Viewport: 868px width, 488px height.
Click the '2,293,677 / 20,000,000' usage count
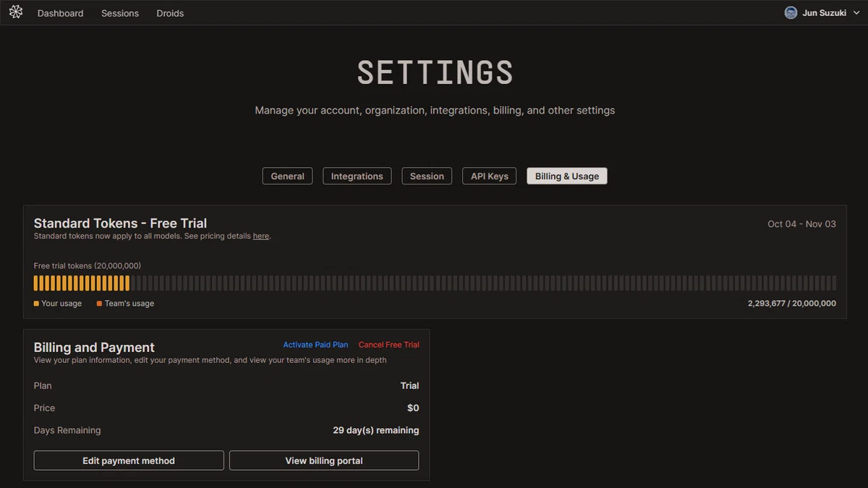pos(792,304)
